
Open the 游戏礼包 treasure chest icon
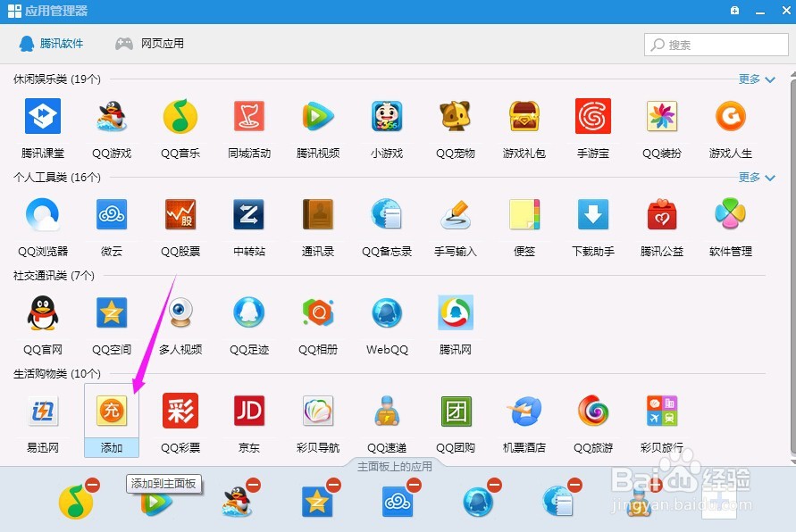coord(524,116)
